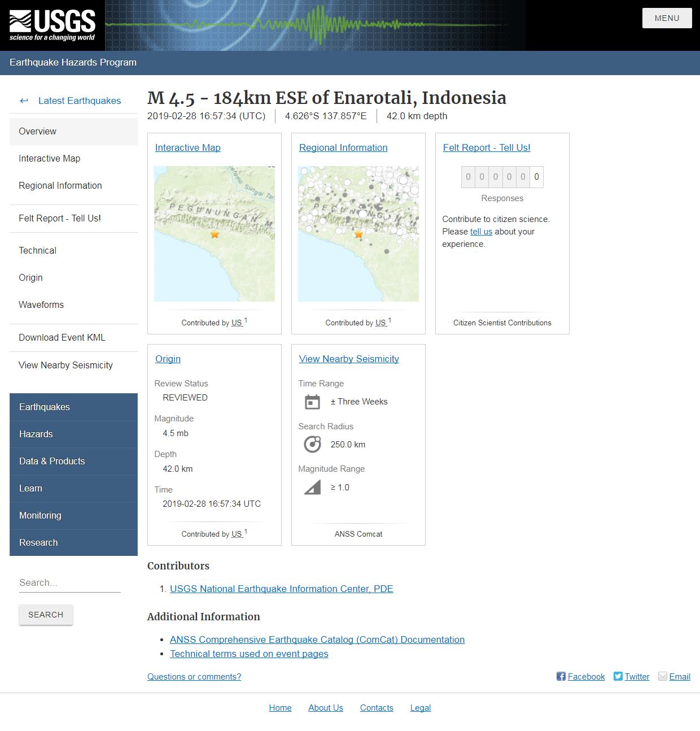Click 'Citizen Scientist Contributions' footer text
The image size is (700, 731).
[502, 323]
